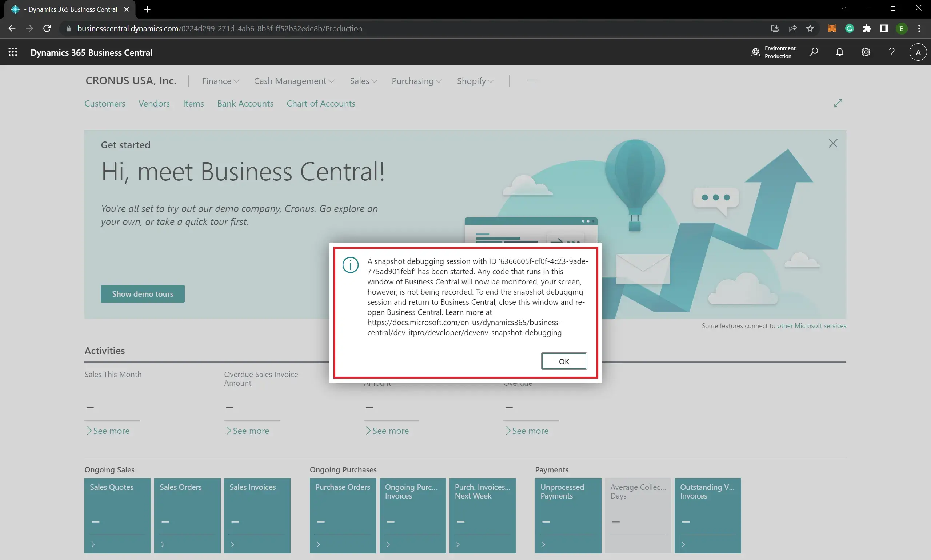Click the search icon in the top bar
Image resolution: width=931 pixels, height=560 pixels.
click(814, 52)
